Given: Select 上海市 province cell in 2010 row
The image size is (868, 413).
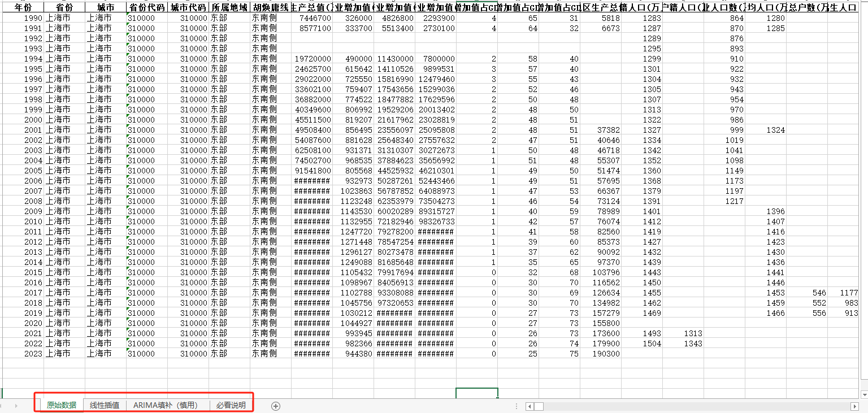Looking at the screenshot, I should (64, 221).
